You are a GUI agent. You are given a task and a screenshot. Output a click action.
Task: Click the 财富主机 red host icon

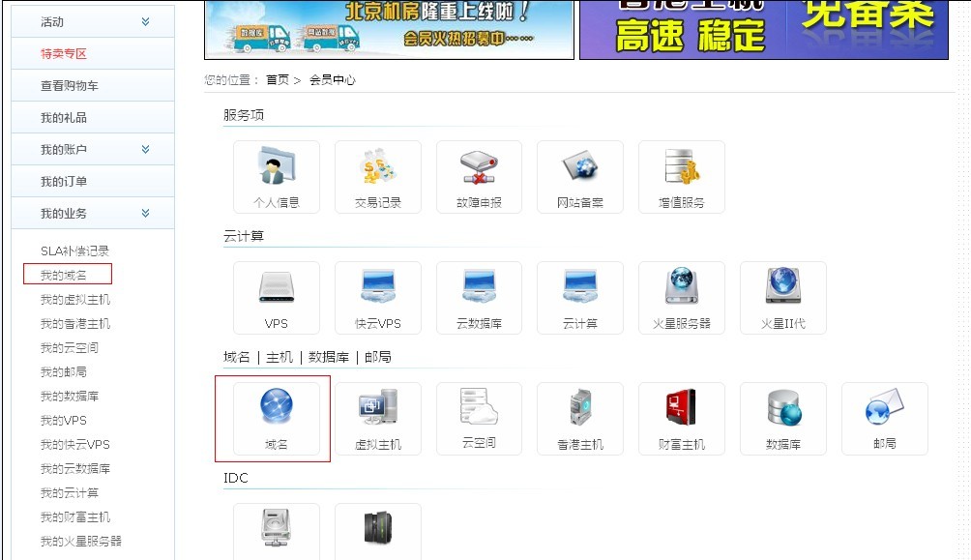pos(681,410)
